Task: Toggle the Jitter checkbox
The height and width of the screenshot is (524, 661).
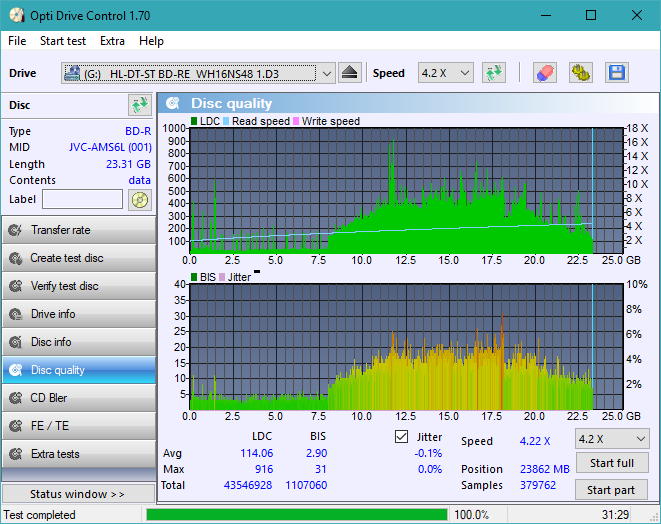Action: [x=401, y=437]
